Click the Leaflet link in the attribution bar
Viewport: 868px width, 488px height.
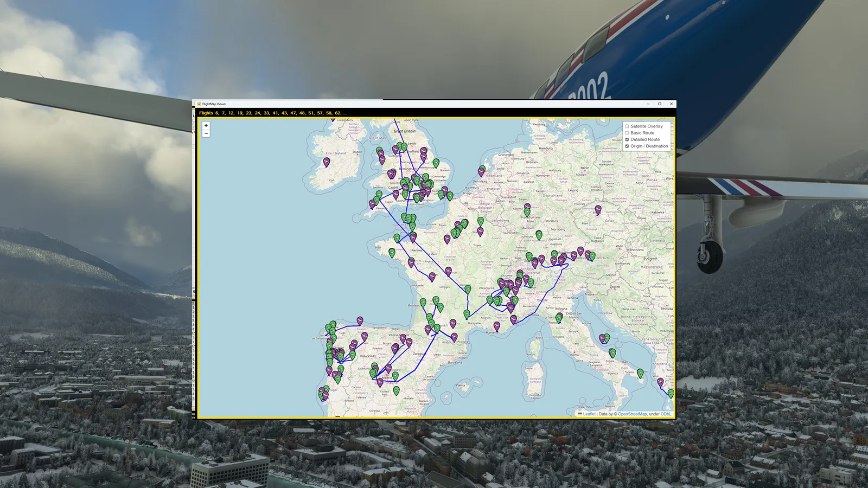point(589,414)
